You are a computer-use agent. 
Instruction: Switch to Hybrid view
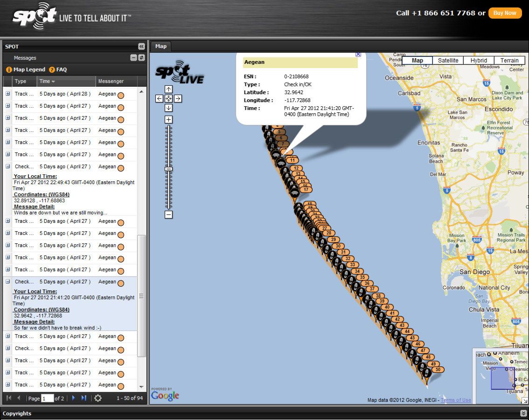coord(479,60)
